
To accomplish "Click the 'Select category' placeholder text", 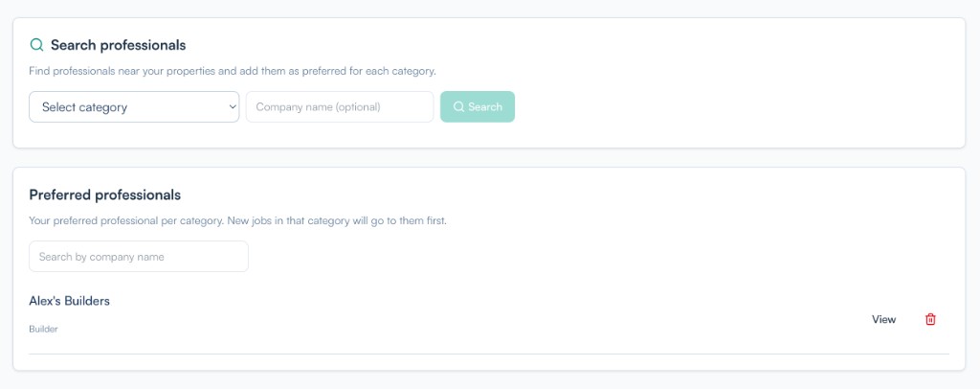I will (x=85, y=107).
